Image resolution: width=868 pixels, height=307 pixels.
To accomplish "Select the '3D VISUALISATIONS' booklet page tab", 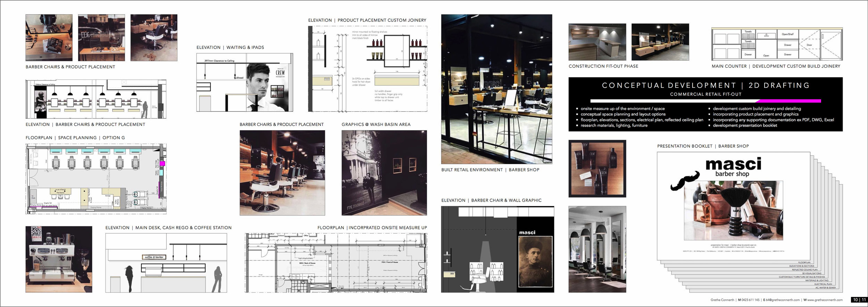I will pyautogui.click(x=811, y=273).
